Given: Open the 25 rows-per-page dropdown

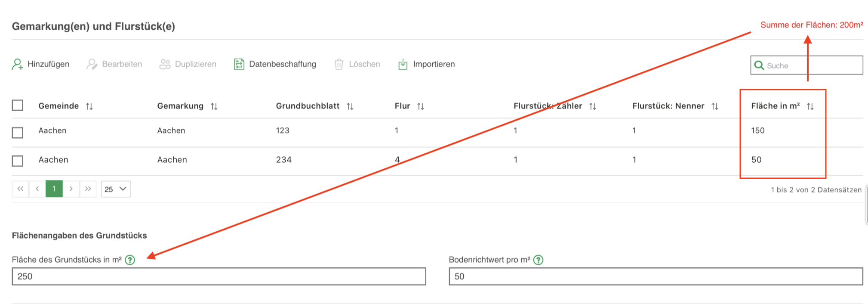Looking at the screenshot, I should tap(116, 189).
